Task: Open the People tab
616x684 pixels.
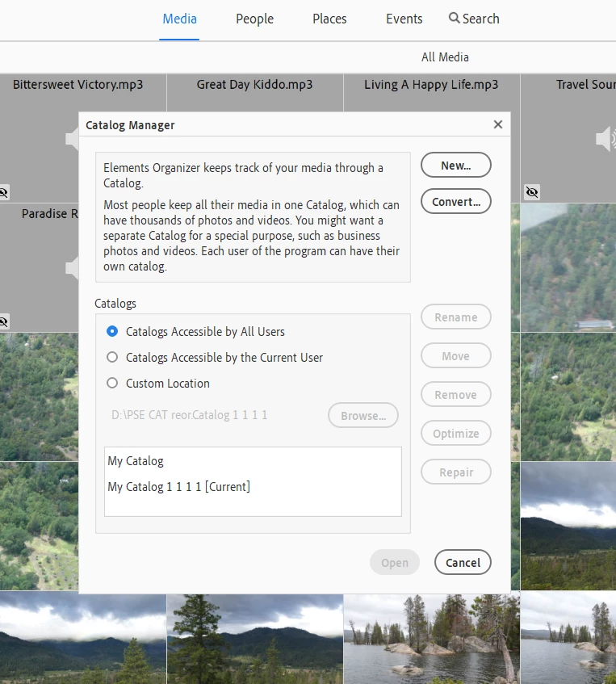Action: click(x=255, y=19)
